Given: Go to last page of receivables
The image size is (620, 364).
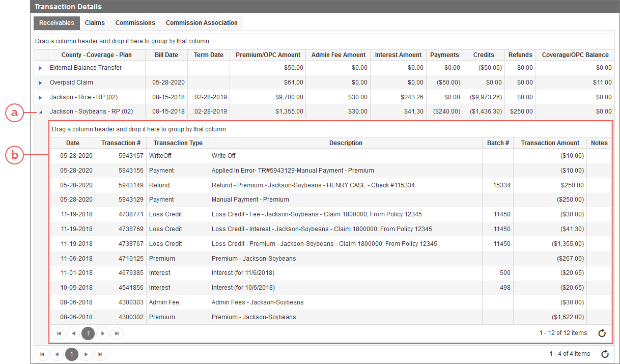Looking at the screenshot, I should 100,354.
